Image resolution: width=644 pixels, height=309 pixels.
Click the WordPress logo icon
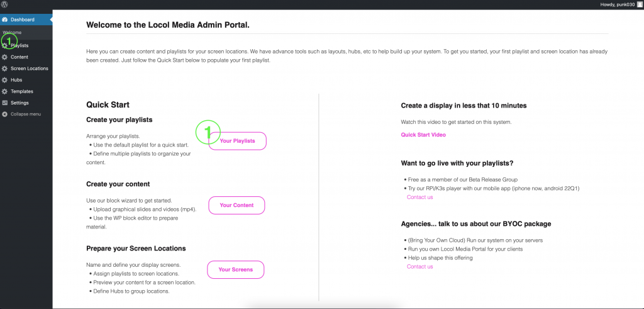(5, 4)
